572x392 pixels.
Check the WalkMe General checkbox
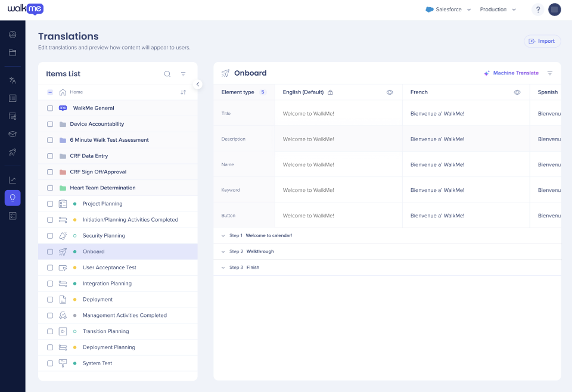coord(50,108)
